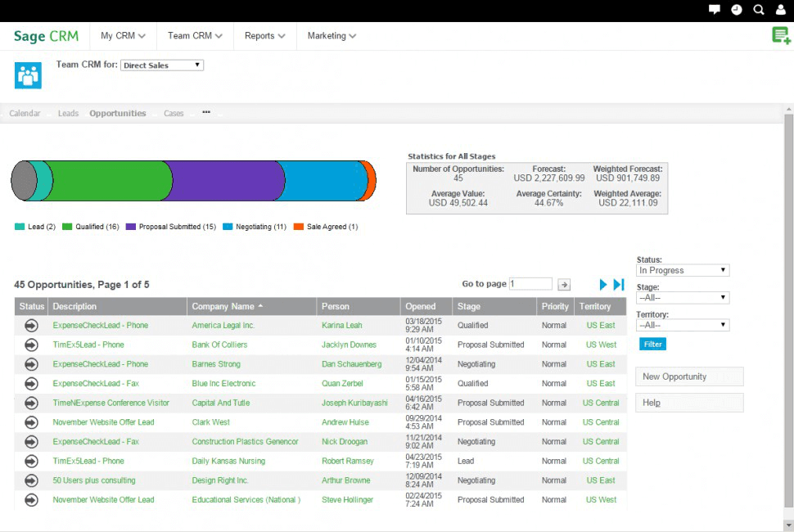The image size is (794, 532).
Task: Open the Status filter dropdown showing In Progress
Action: coord(682,270)
